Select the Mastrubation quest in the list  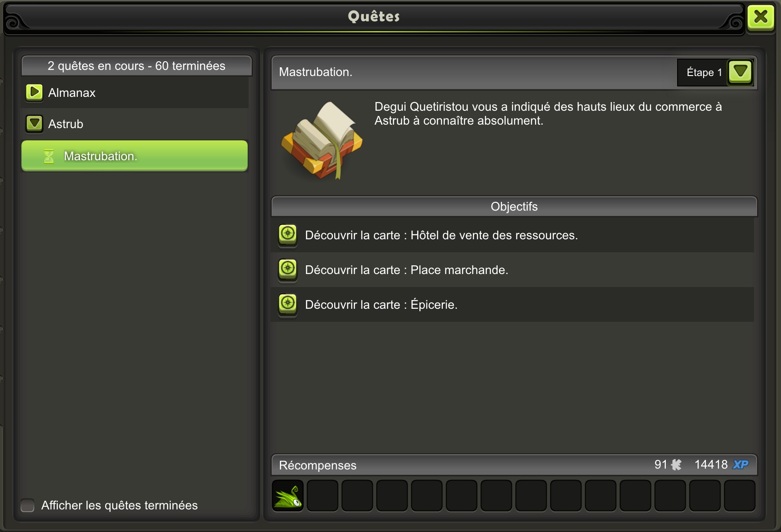[134, 156]
